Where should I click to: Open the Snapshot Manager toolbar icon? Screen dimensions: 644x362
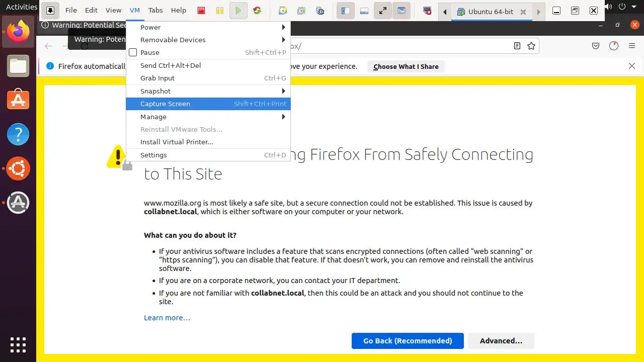coord(319,11)
